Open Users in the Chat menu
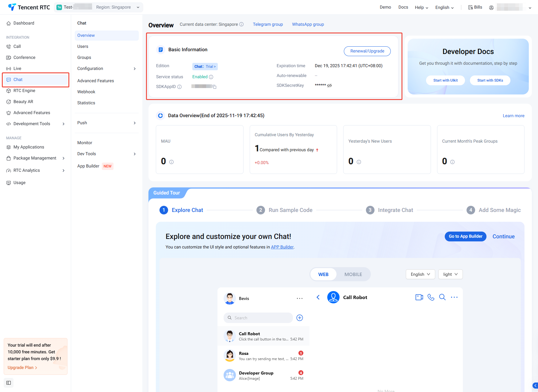Viewport: 538px width, 392px height. [83, 46]
